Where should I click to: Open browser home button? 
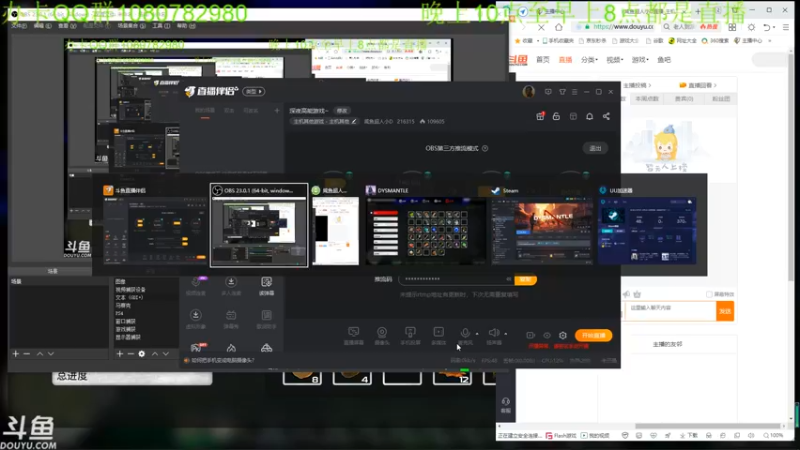click(559, 27)
